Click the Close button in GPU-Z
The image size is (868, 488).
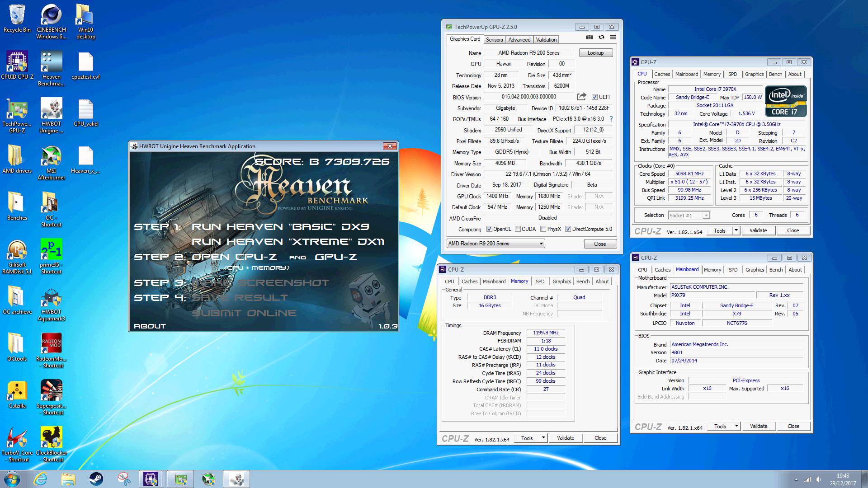[x=600, y=244]
